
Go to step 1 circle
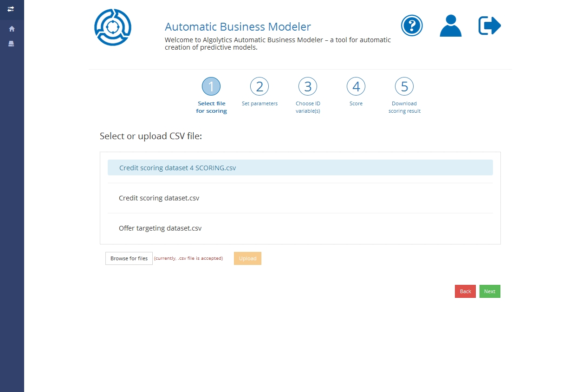211,87
